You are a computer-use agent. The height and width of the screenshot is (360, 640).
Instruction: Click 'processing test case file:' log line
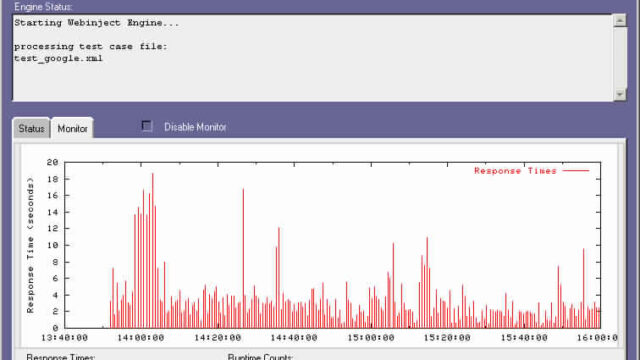coord(91,47)
